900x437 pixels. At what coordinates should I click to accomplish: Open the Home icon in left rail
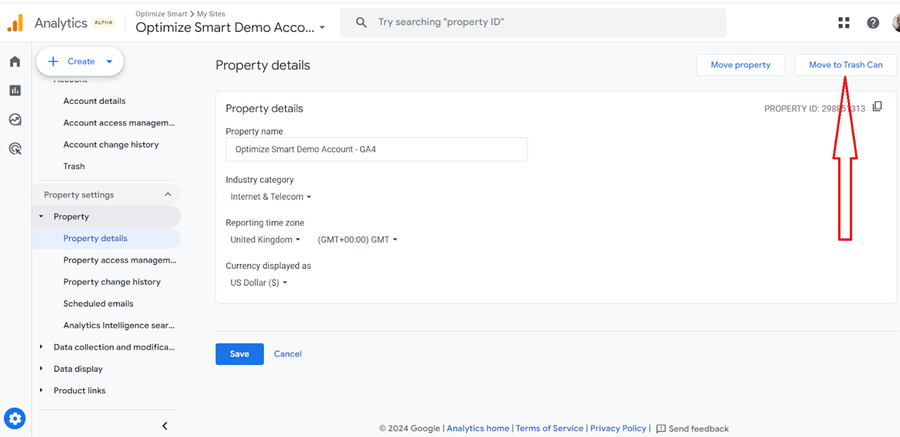coord(15,61)
